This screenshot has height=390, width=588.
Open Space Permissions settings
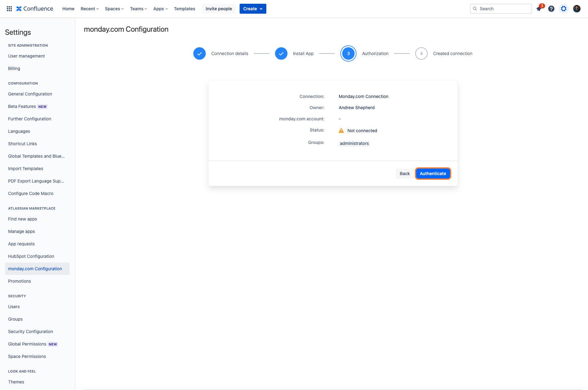pyautogui.click(x=37, y=356)
